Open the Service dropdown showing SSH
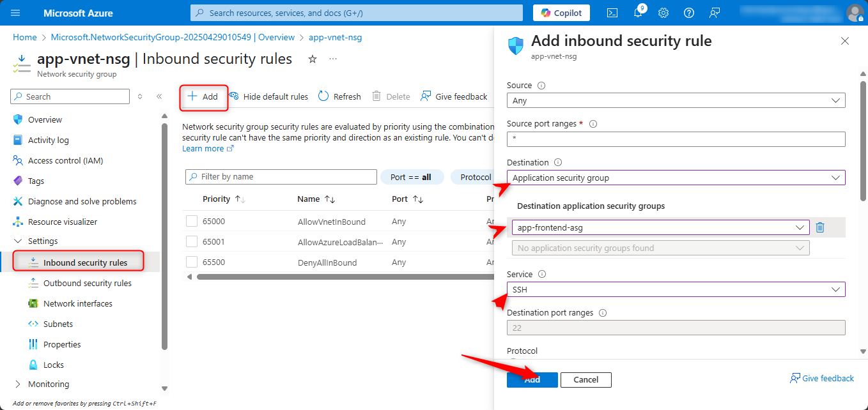 click(x=676, y=289)
